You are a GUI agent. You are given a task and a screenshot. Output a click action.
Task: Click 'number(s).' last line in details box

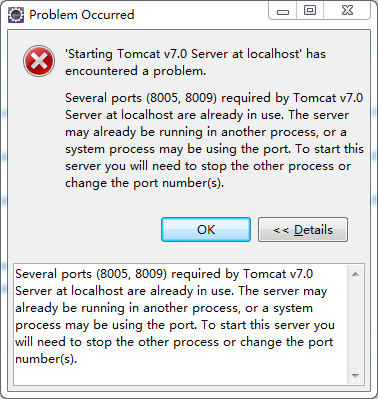(x=46, y=359)
